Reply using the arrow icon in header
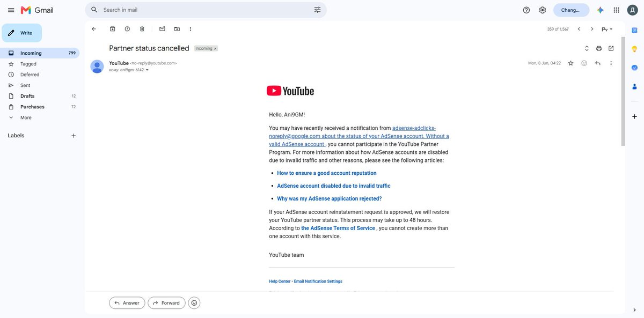The height and width of the screenshot is (318, 644). [x=597, y=63]
